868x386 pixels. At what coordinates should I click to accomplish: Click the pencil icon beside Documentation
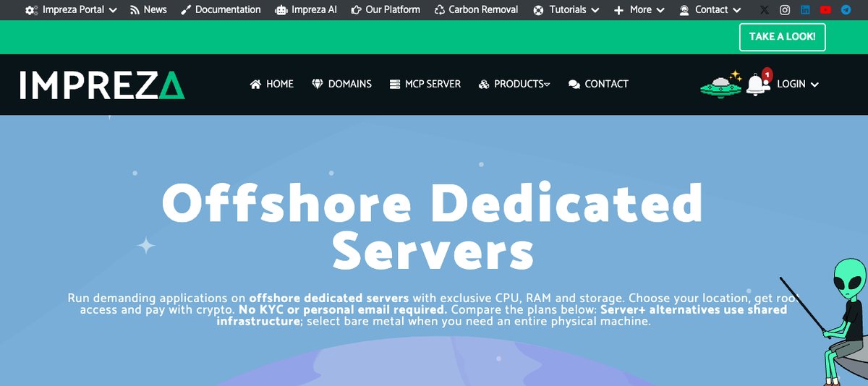coord(186,10)
